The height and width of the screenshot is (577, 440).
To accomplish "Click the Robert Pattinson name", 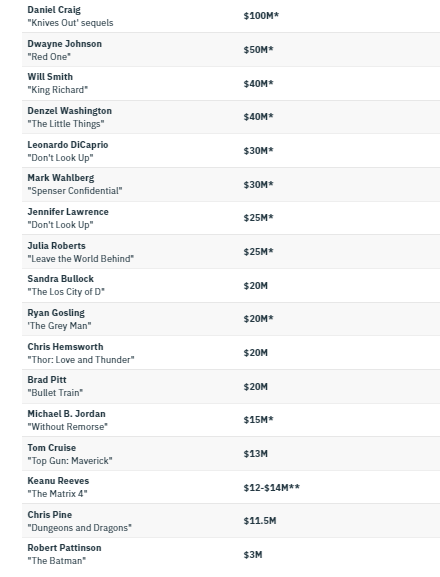I will (64, 548).
